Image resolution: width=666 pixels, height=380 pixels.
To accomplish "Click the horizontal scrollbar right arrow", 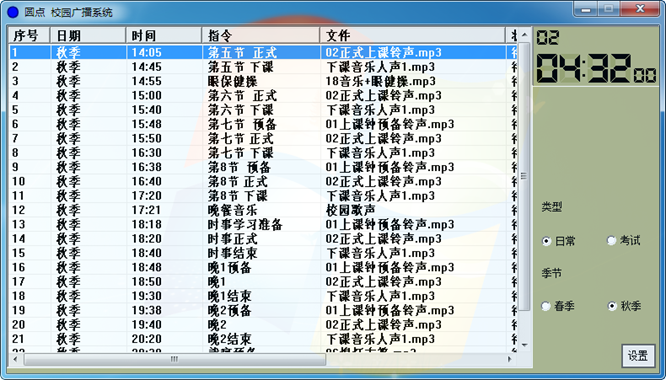I will coord(510,359).
